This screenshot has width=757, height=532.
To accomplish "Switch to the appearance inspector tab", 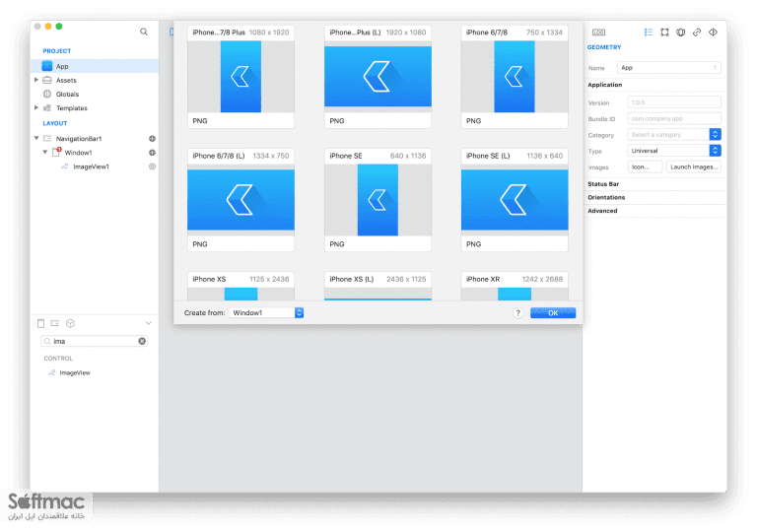I will click(x=681, y=33).
